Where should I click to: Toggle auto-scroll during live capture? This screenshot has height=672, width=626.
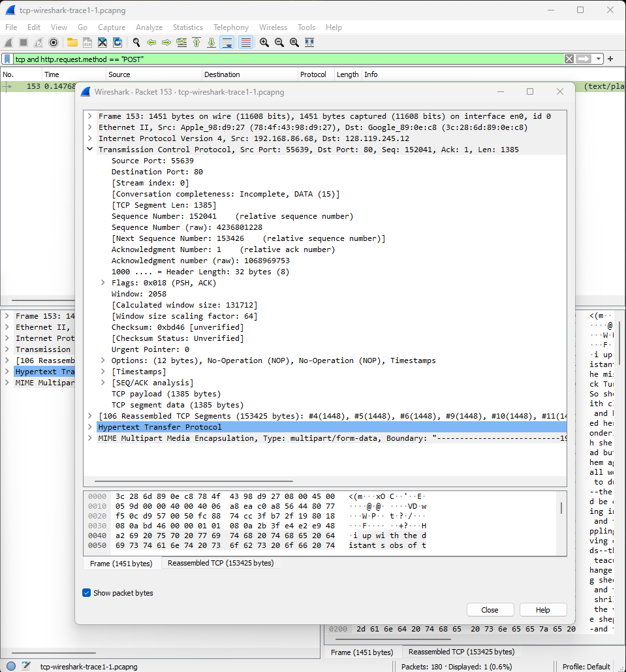pyautogui.click(x=227, y=42)
